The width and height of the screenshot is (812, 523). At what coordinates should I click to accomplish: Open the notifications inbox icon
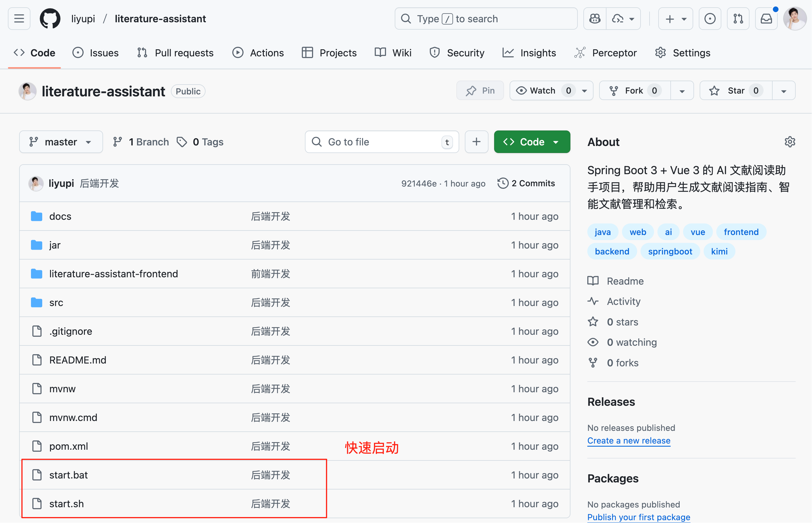tap(766, 19)
